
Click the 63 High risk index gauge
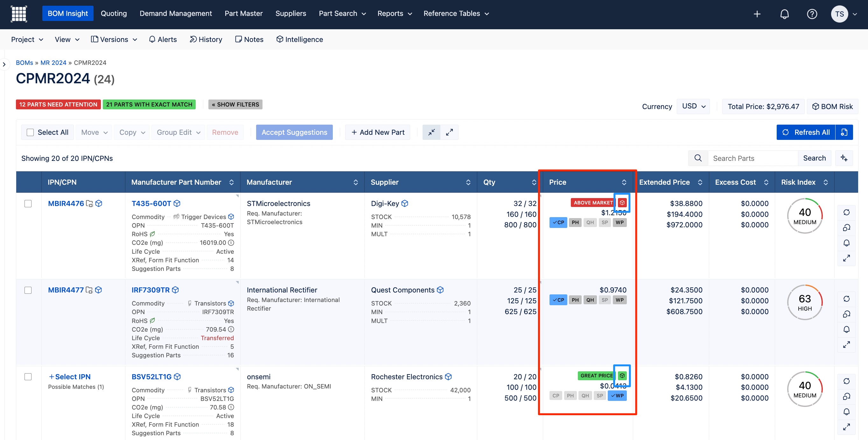(805, 302)
